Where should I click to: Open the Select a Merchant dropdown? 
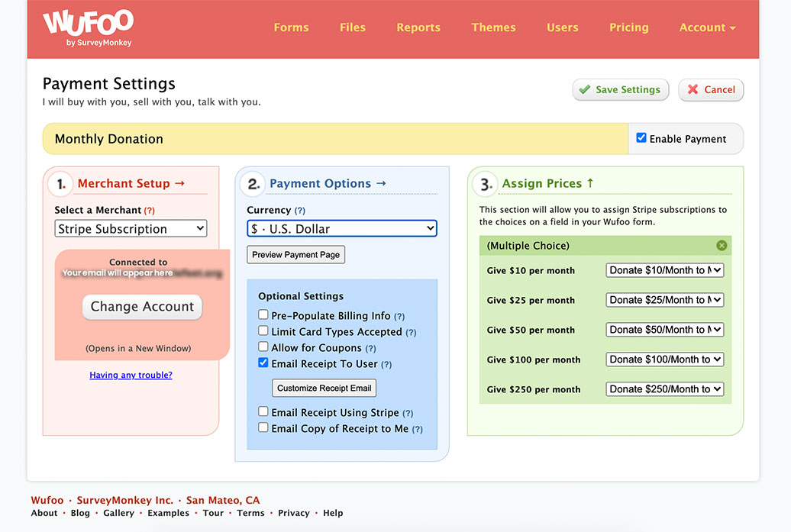[x=131, y=228]
